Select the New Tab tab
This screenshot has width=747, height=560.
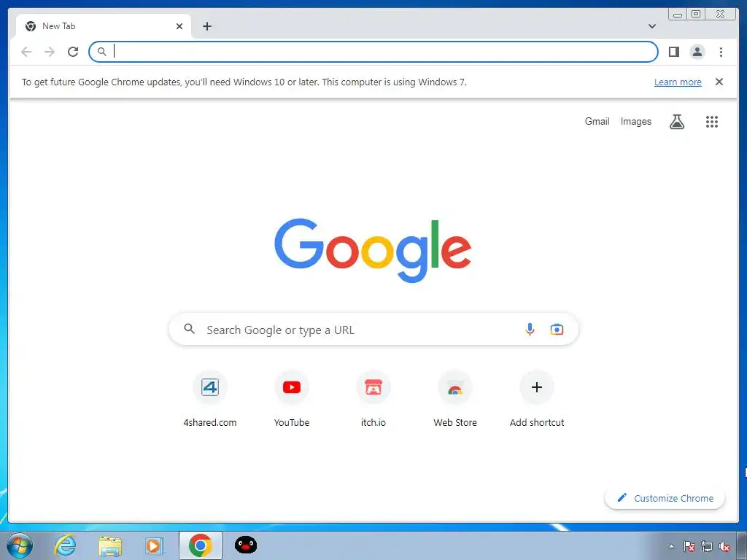click(x=104, y=26)
